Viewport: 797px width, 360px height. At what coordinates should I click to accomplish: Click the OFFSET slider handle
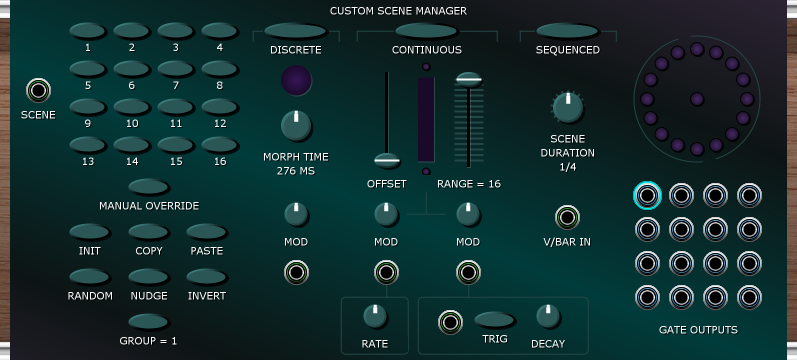point(387,161)
